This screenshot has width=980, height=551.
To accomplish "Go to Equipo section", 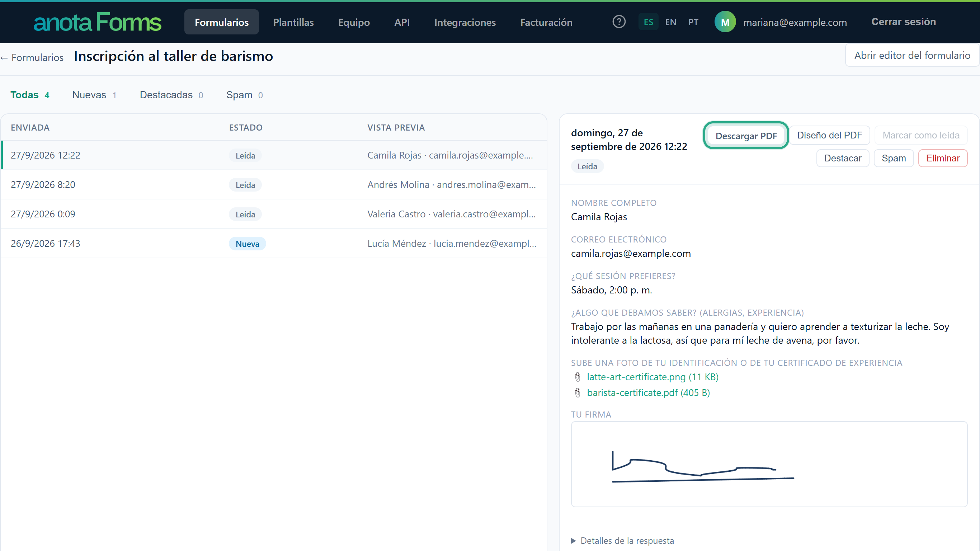I will [x=354, y=22].
